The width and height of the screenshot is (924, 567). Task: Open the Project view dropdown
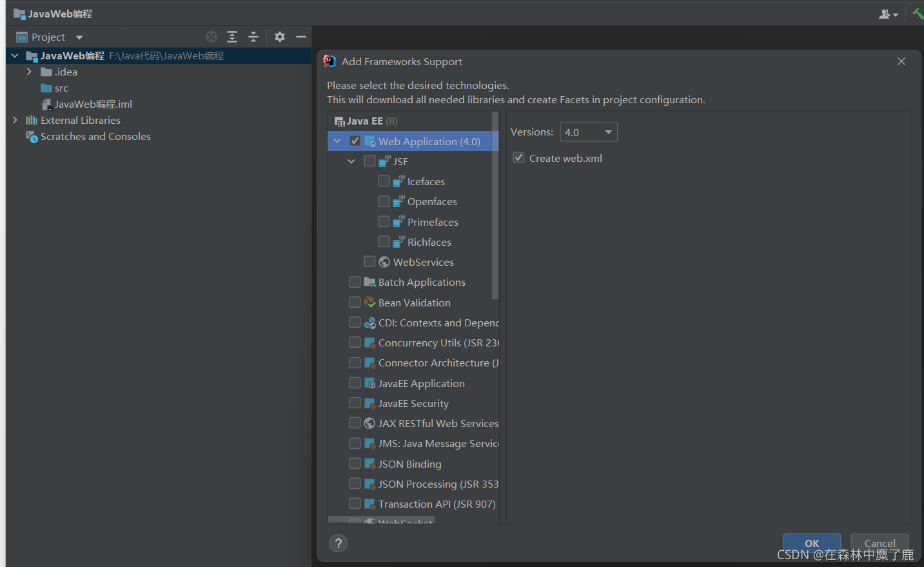[x=79, y=37]
